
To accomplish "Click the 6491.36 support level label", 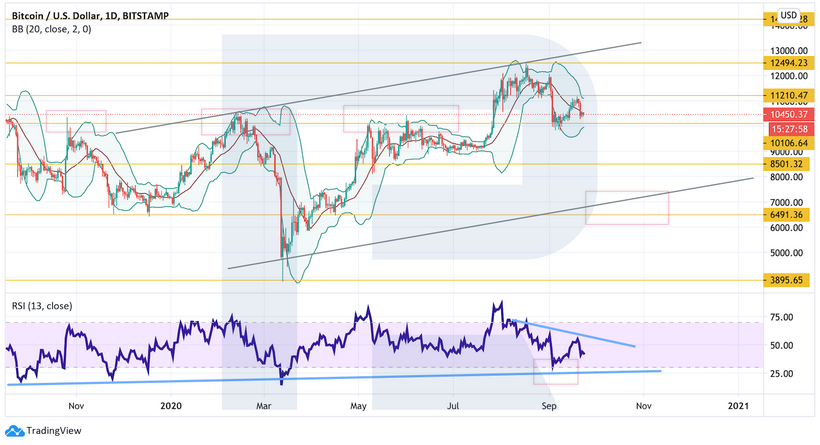I will (788, 214).
